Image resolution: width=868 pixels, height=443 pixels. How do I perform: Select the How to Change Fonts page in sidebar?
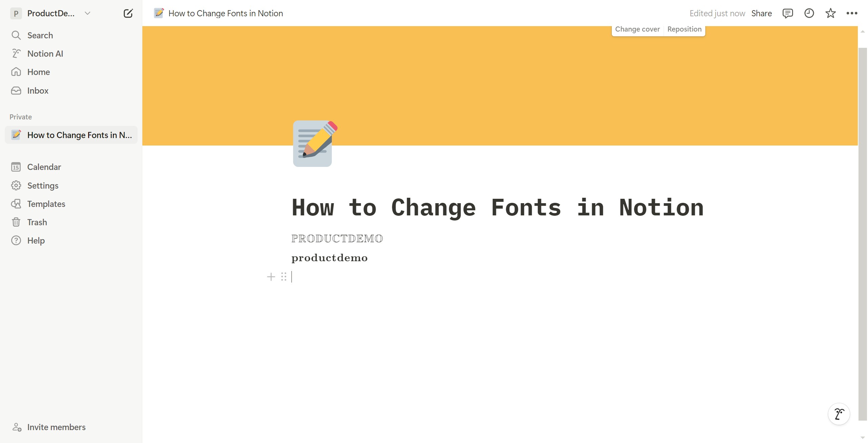(x=71, y=135)
